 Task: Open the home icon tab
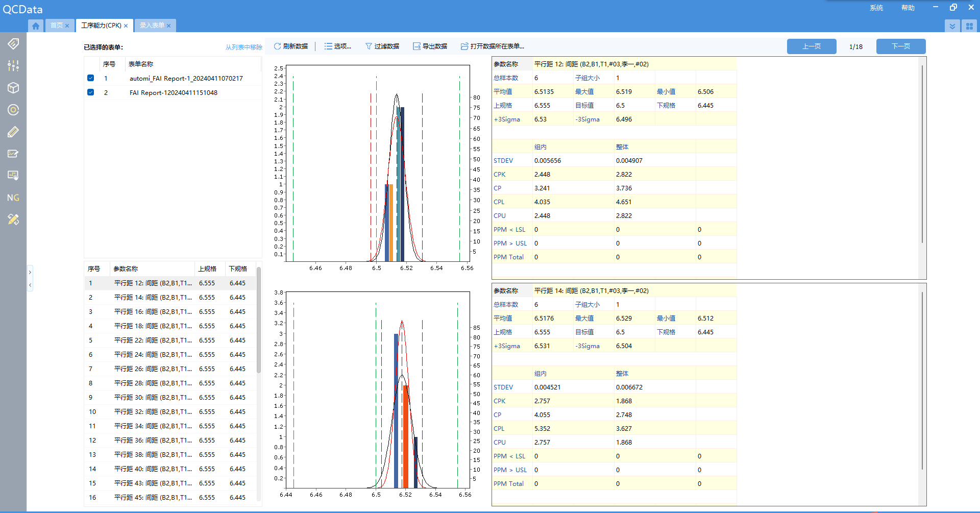[x=36, y=26]
